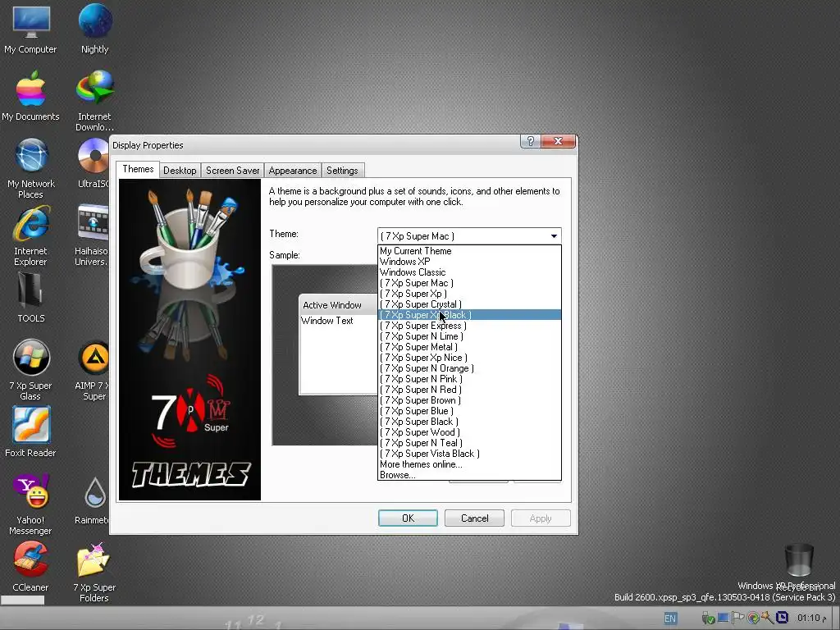
Task: Open the Settings tab
Action: pyautogui.click(x=342, y=171)
